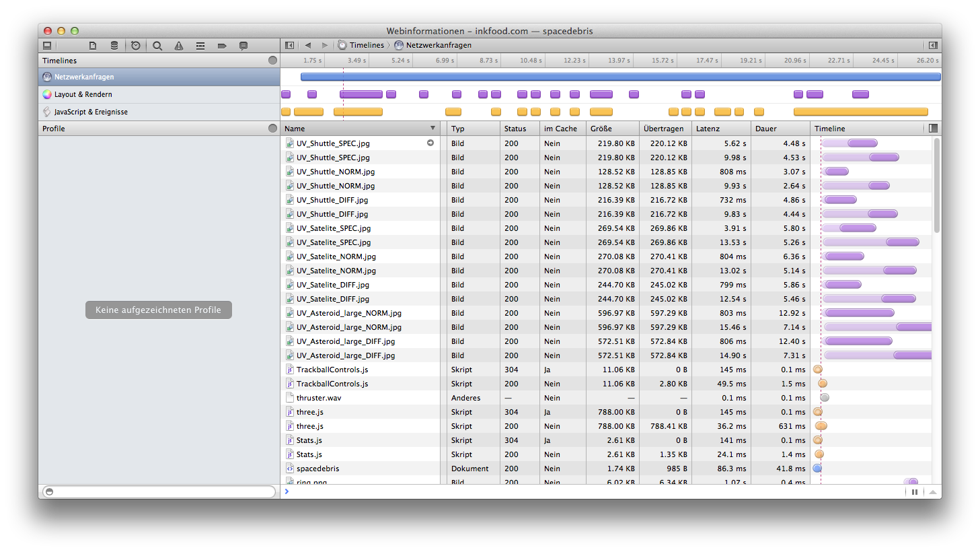
Task: Select UV_Asteroid_large_DIFF.jpg row with 806 ms
Action: (x=606, y=341)
